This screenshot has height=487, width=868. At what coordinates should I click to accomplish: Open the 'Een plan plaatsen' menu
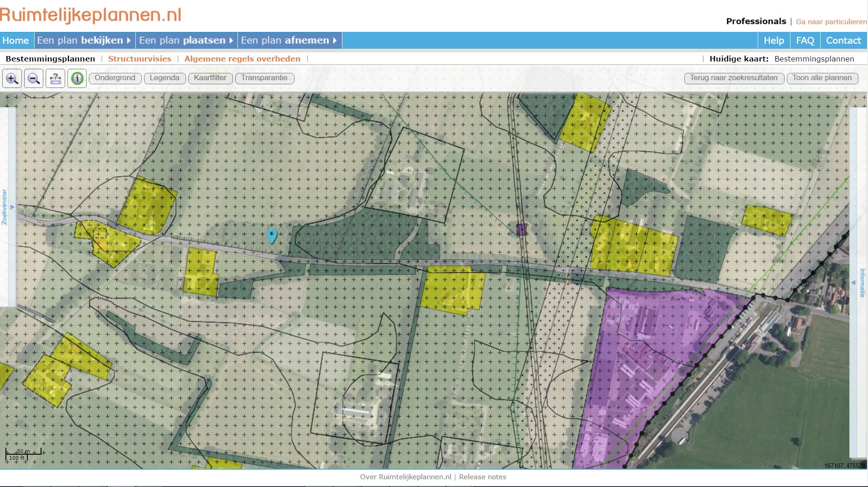coord(186,40)
